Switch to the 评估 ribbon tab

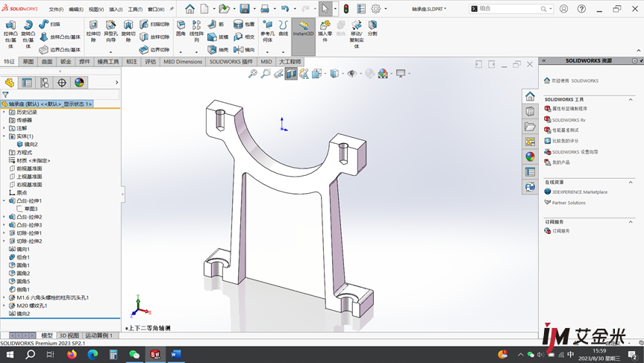point(150,62)
